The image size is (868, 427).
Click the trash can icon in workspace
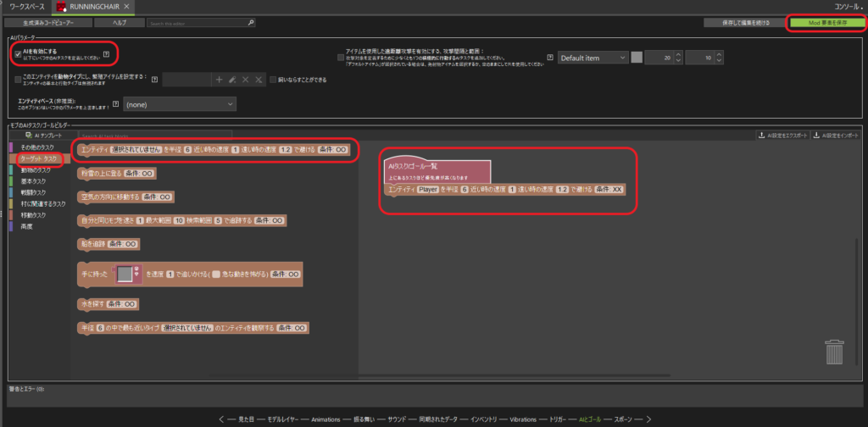pyautogui.click(x=836, y=352)
